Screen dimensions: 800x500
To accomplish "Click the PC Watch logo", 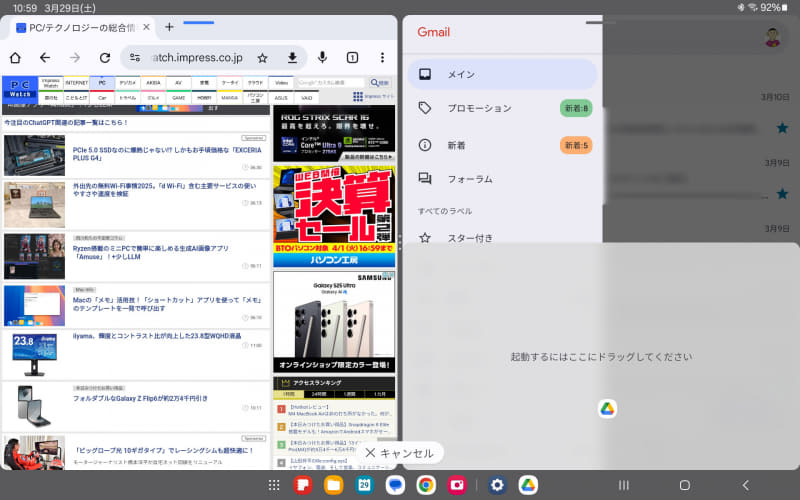I will click(20, 88).
